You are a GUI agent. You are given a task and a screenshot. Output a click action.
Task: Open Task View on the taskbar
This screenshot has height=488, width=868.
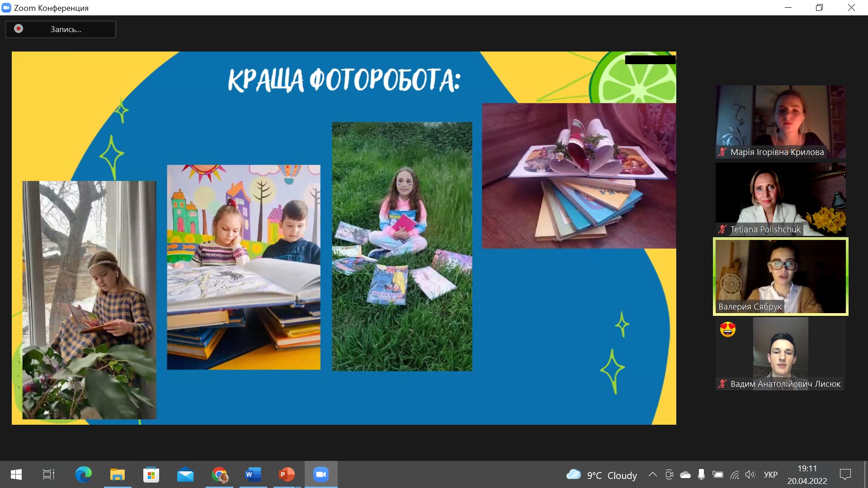49,474
